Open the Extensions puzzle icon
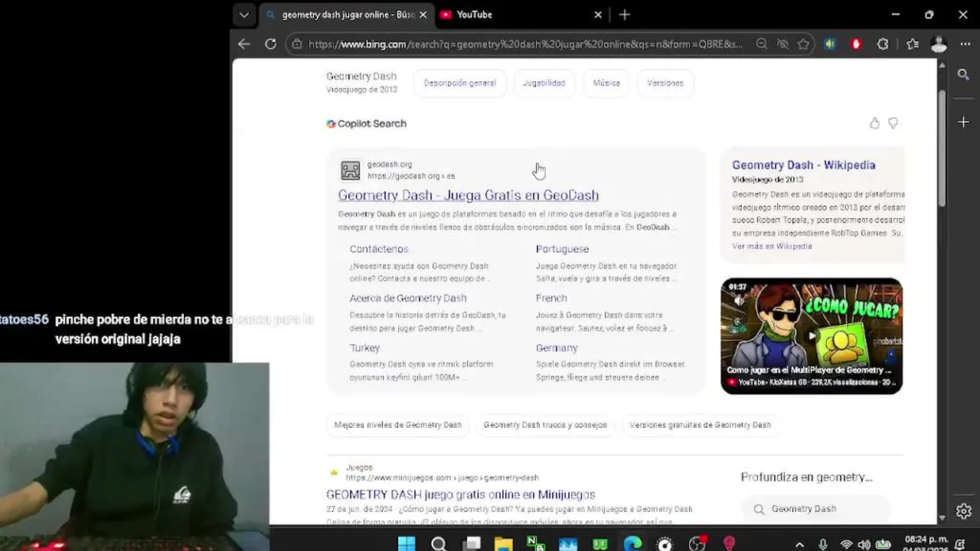 pos(883,44)
